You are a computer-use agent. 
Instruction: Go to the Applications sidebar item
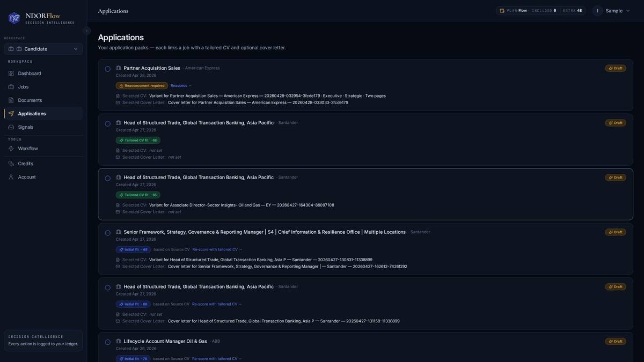point(43,114)
